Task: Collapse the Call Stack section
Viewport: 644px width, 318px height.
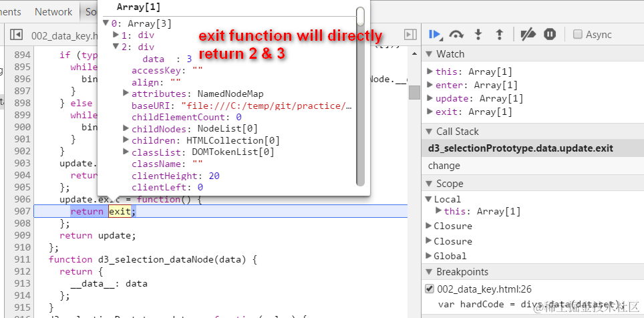Action: pos(429,132)
